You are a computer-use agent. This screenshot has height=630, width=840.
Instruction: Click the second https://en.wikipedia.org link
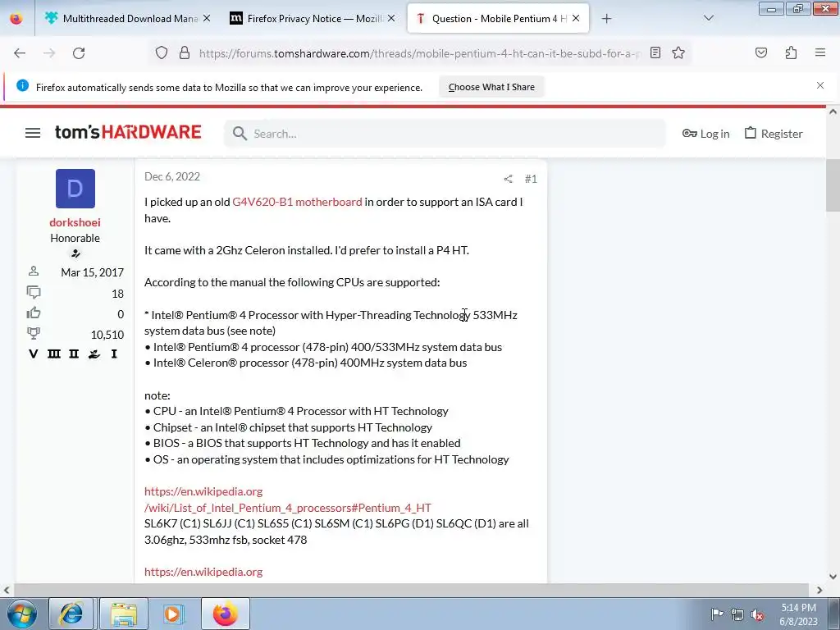tap(203, 572)
